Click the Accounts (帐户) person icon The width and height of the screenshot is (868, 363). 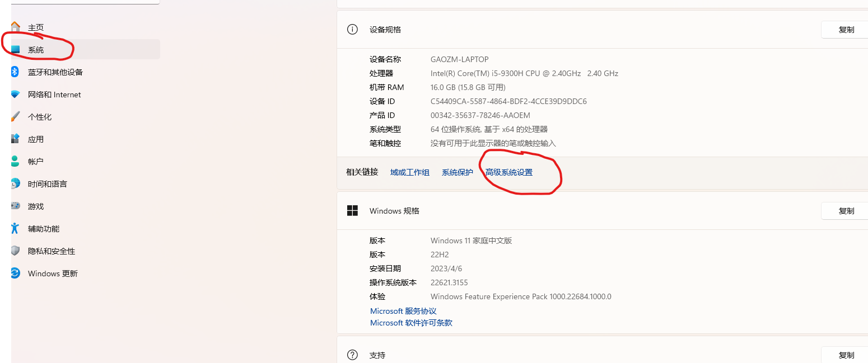[x=16, y=161]
